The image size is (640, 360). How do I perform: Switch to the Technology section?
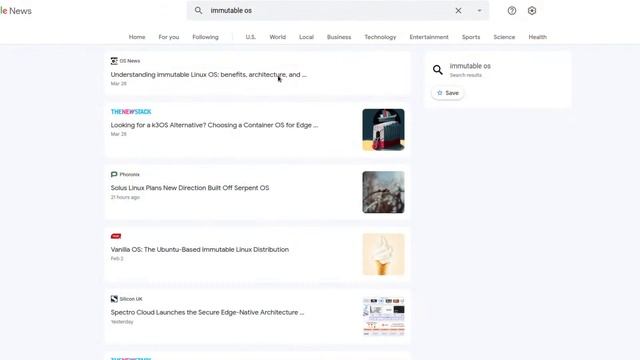(380, 37)
